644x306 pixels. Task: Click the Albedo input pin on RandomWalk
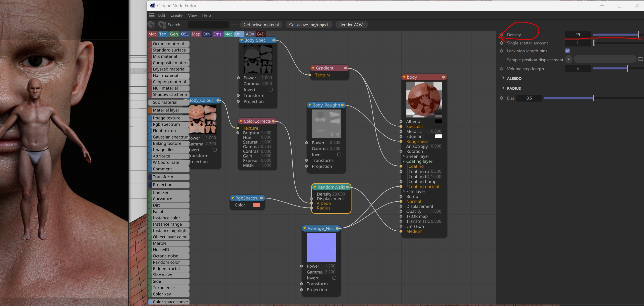tap(312, 203)
